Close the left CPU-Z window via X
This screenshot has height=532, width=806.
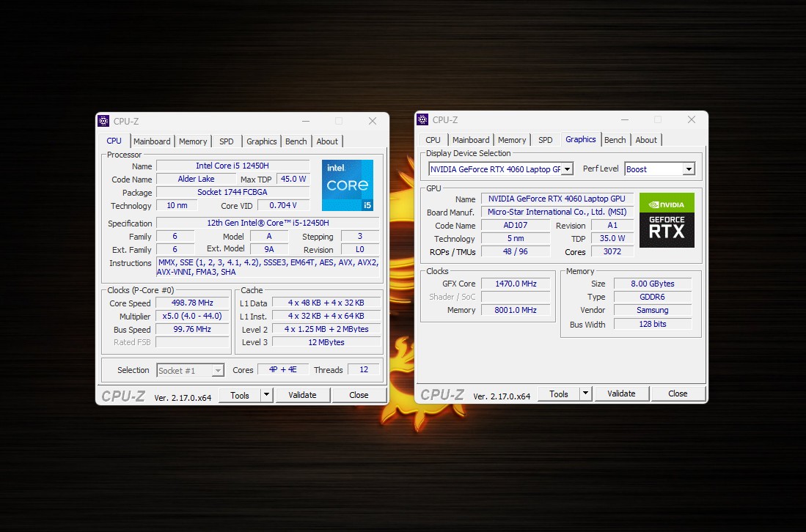(373, 121)
